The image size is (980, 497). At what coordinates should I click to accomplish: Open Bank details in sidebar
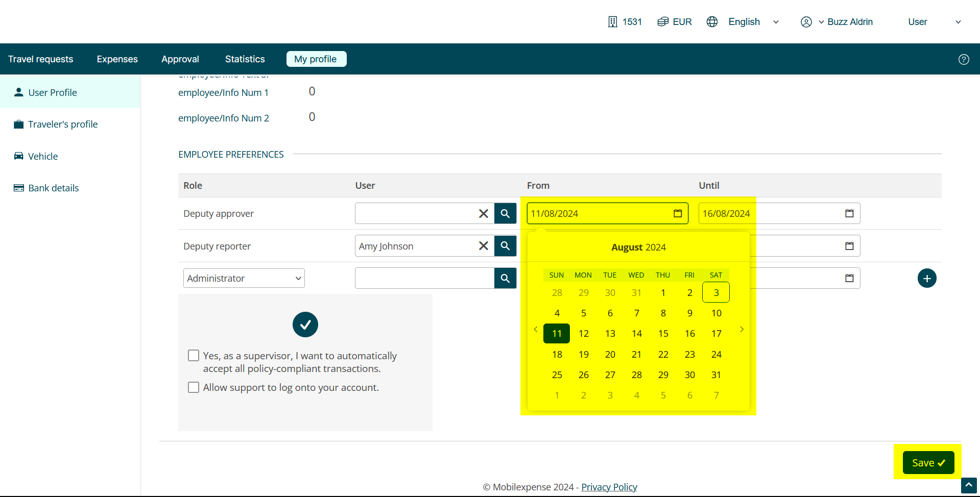(53, 188)
